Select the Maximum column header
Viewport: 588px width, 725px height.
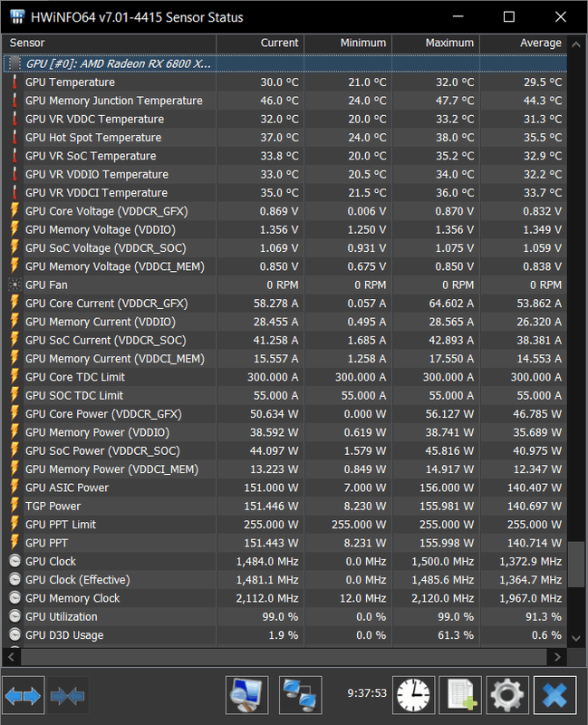[x=436, y=43]
